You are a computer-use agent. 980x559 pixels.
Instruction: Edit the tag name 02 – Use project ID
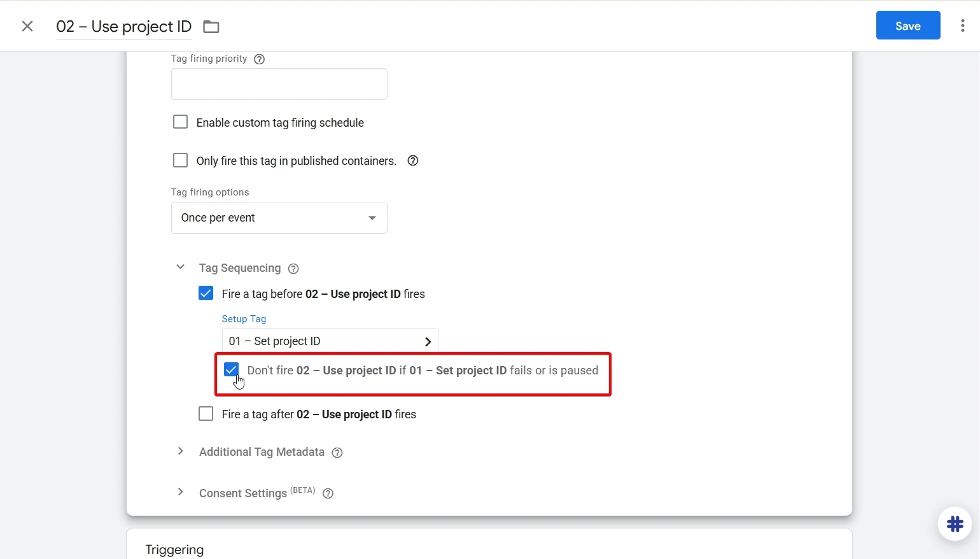124,27
